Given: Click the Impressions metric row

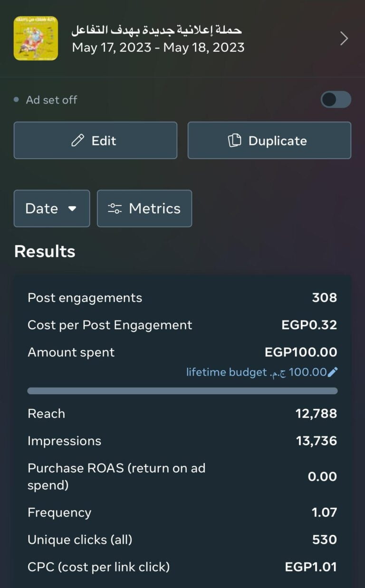Looking at the screenshot, I should coord(182,441).
